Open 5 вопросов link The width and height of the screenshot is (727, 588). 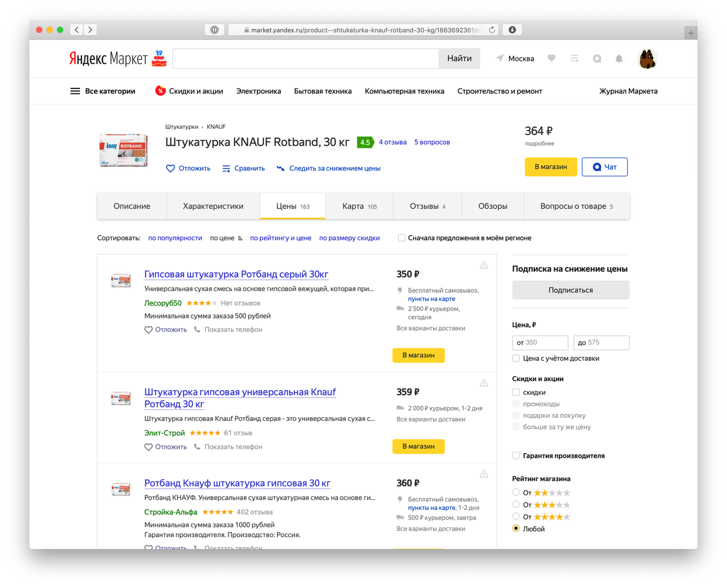432,142
